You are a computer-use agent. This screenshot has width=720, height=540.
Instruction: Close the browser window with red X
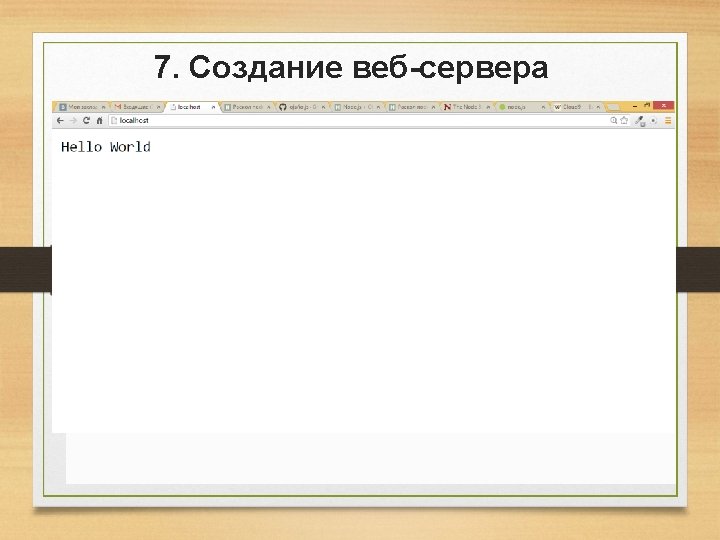(x=664, y=106)
